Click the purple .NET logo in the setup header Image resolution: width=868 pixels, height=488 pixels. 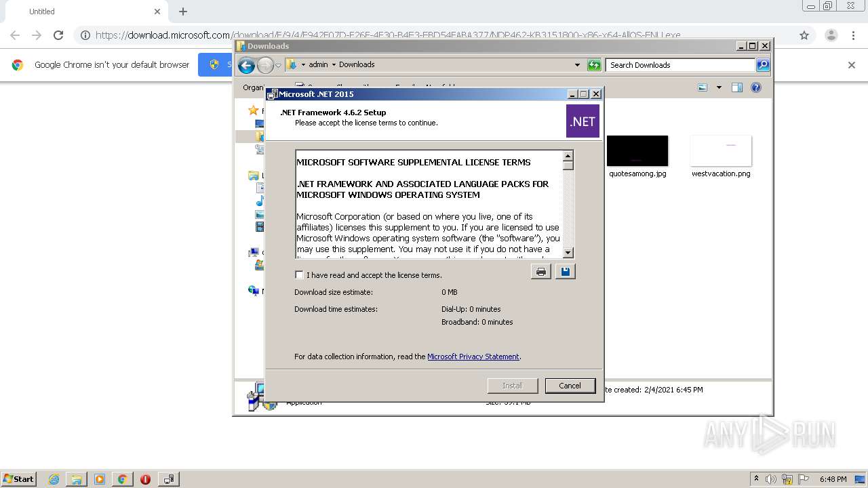click(583, 121)
